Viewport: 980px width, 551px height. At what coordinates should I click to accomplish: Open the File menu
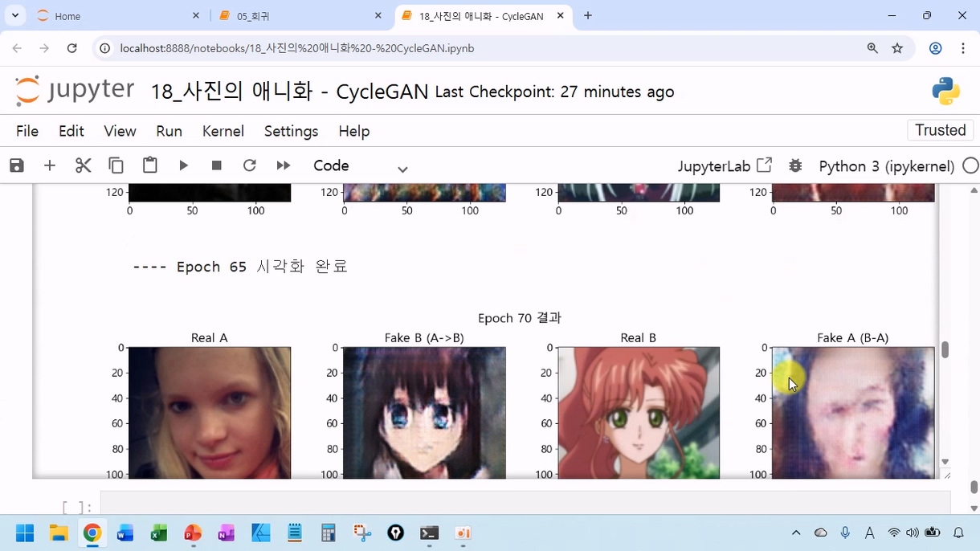(x=27, y=131)
